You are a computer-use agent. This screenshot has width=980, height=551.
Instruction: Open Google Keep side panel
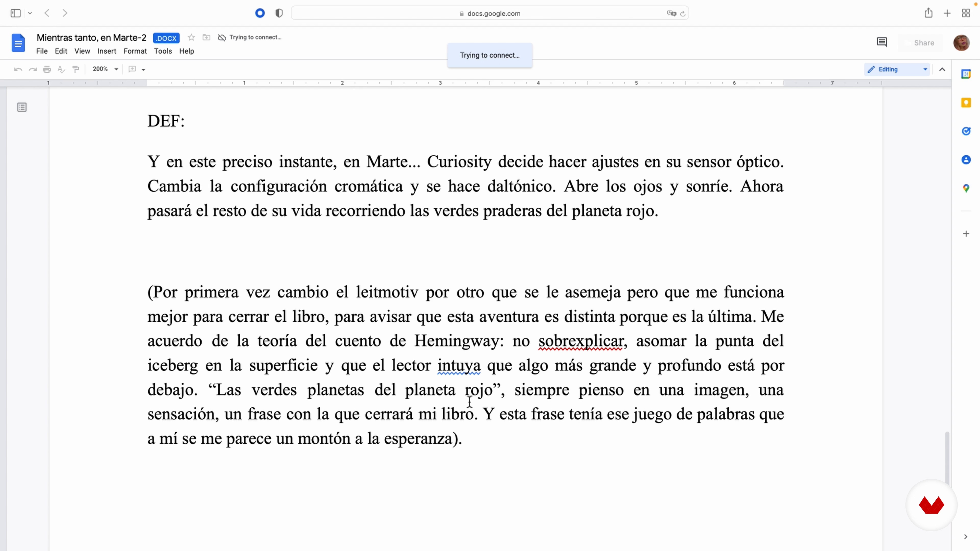[x=966, y=102]
